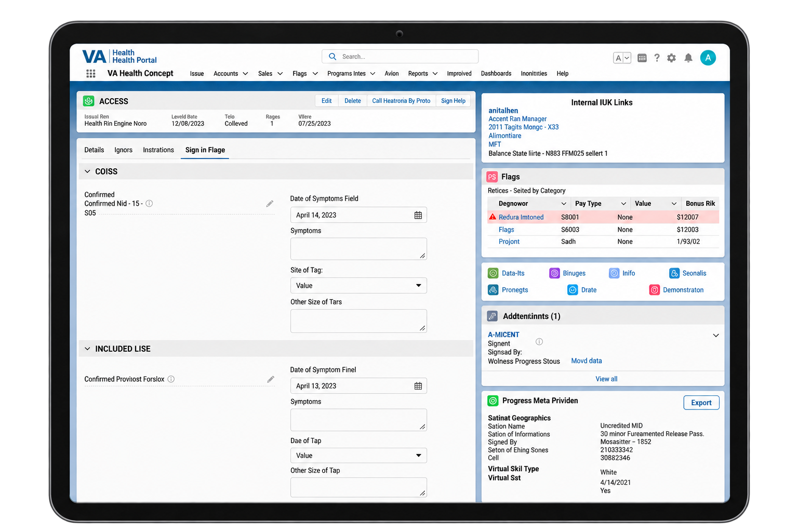Click info icon next to Confirmed Proviost Forslox
The height and width of the screenshot is (532, 798).
click(x=171, y=379)
